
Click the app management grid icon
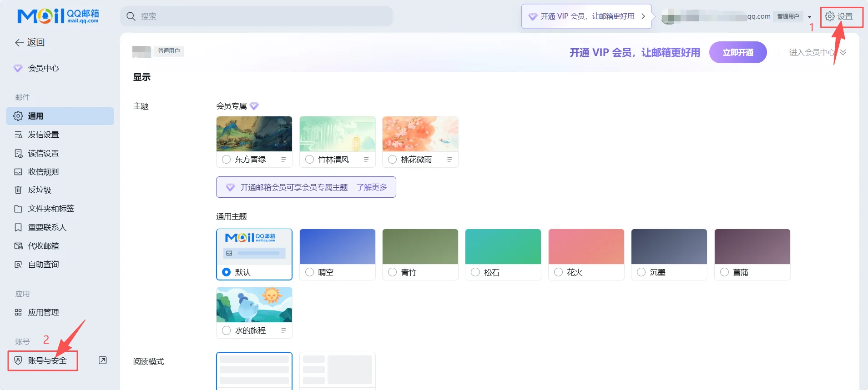[x=18, y=312]
